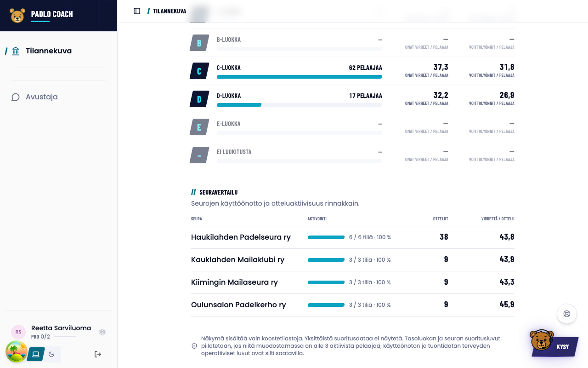The width and height of the screenshot is (588, 368).
Task: Click the E-luokka badge icon
Action: [x=199, y=127]
